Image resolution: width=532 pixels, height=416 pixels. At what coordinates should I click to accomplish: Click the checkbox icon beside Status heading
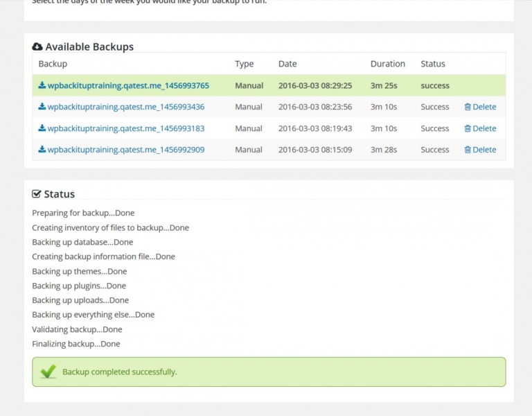37,194
